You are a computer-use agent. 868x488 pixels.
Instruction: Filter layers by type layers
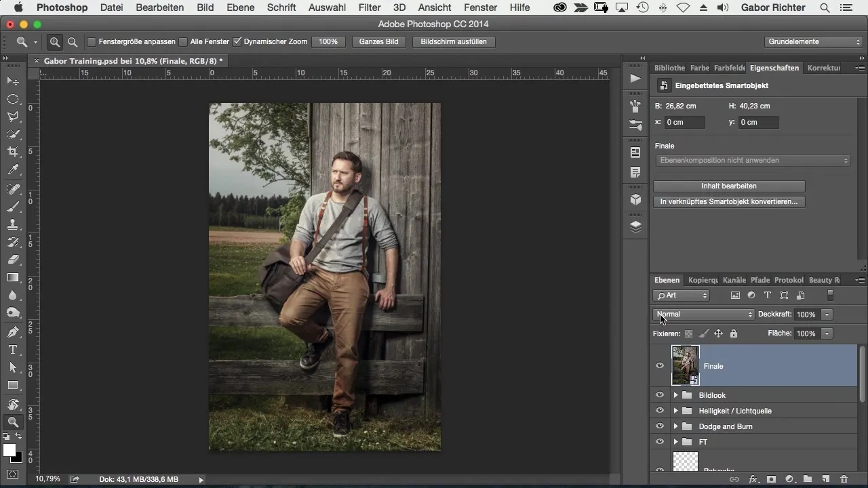click(x=768, y=296)
